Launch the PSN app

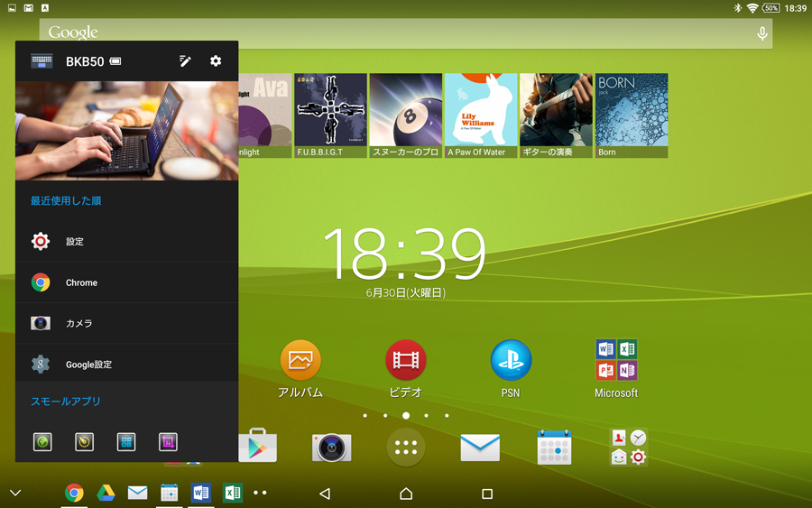click(511, 361)
